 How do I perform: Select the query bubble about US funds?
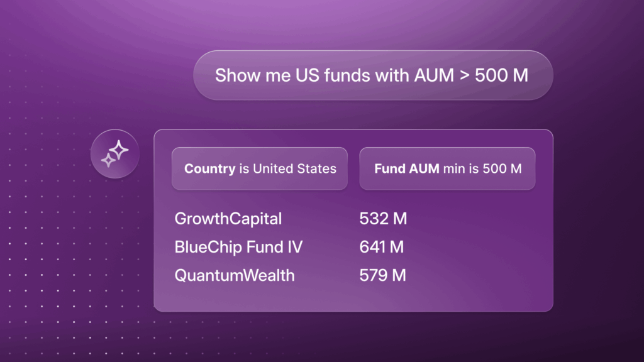372,75
